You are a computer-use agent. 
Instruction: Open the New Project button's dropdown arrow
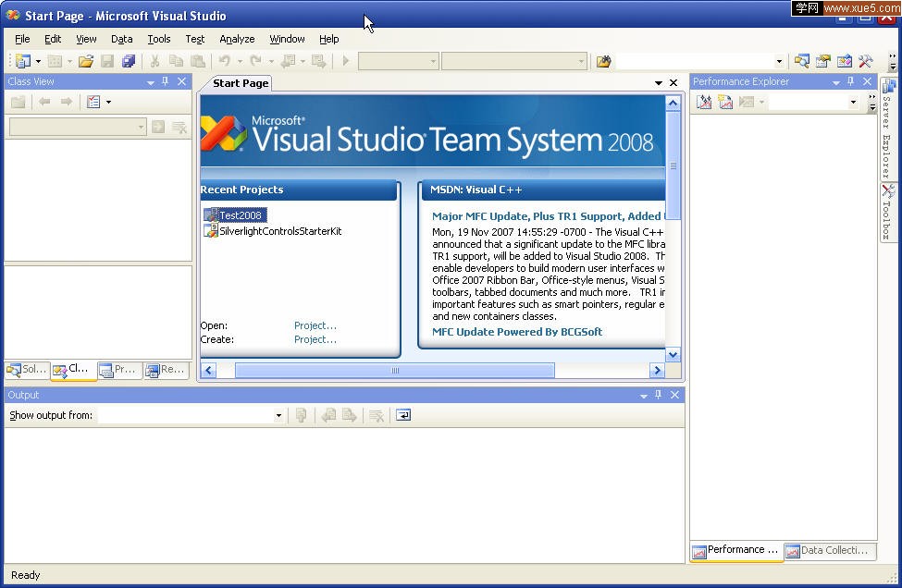[x=38, y=61]
